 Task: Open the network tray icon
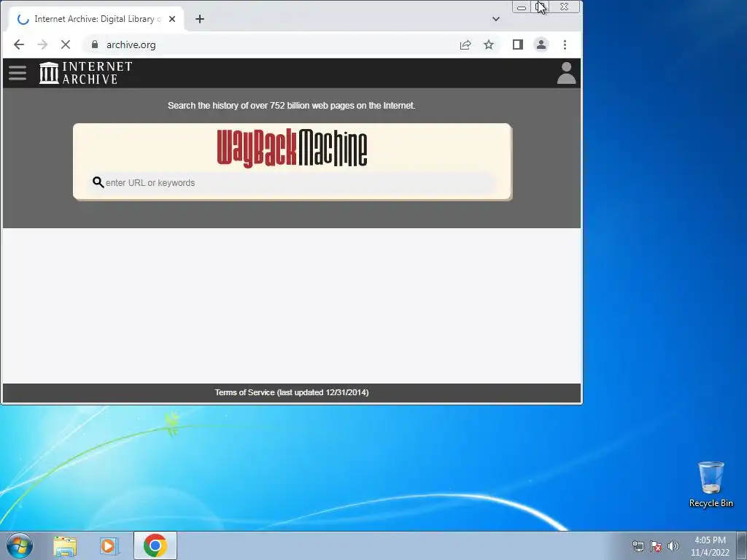click(x=638, y=546)
